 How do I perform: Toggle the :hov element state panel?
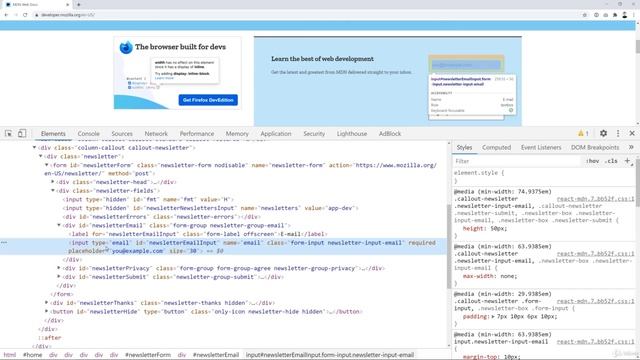[592, 161]
